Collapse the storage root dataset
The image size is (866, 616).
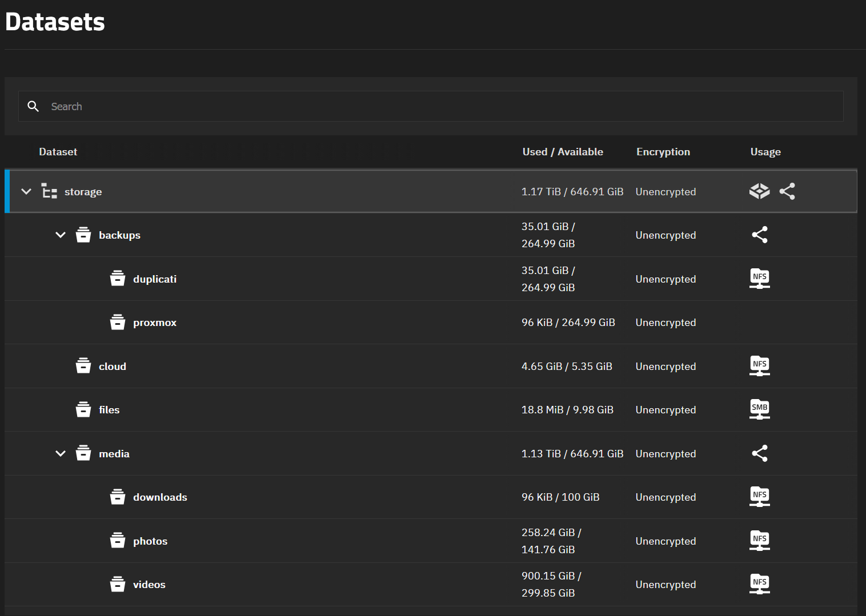[26, 191]
